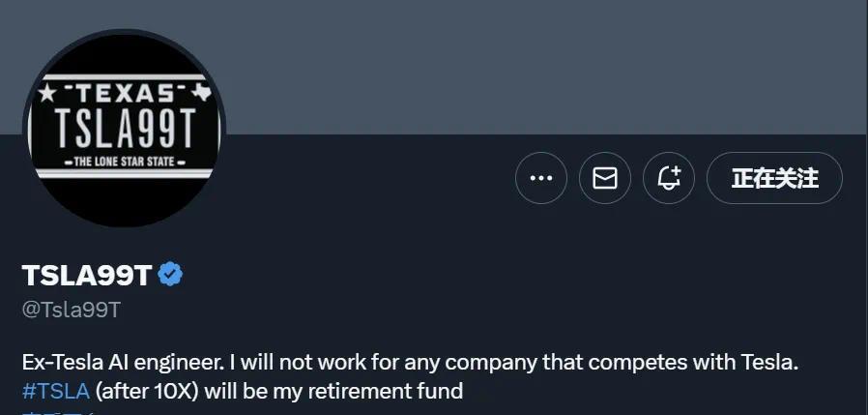Click the TSLA99T display name
This screenshot has height=415, width=868.
tap(87, 276)
